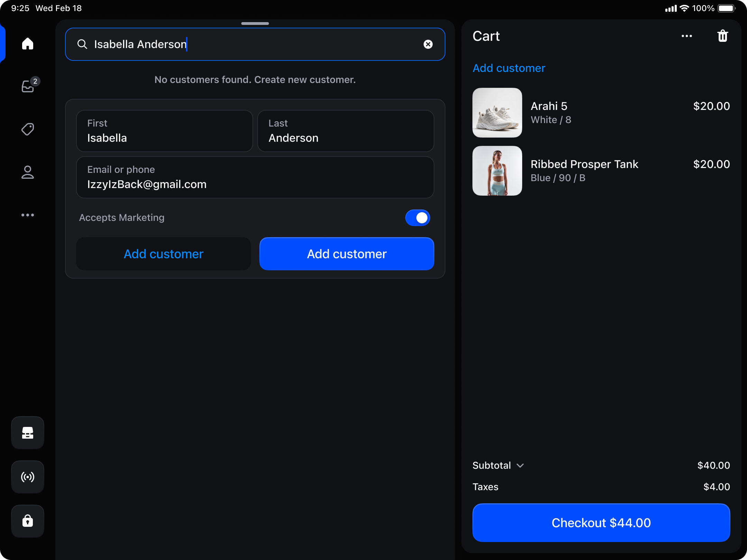Click 'No customers found' message

(255, 80)
